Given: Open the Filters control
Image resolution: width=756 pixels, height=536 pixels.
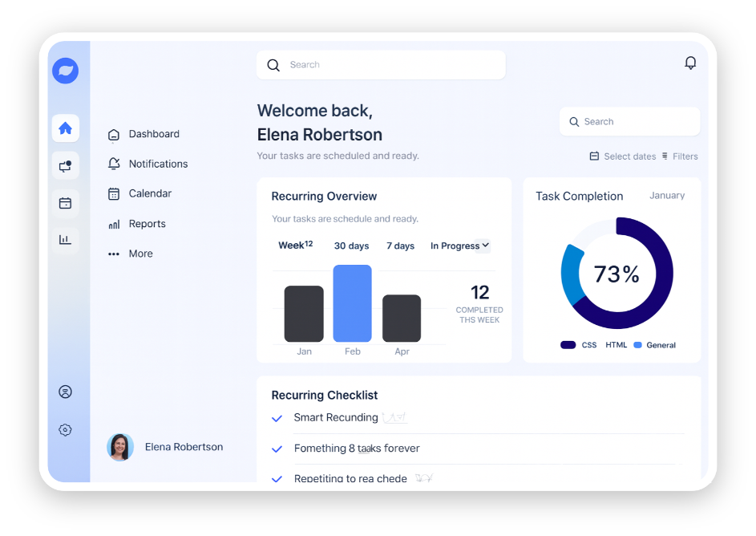Looking at the screenshot, I should (x=685, y=156).
